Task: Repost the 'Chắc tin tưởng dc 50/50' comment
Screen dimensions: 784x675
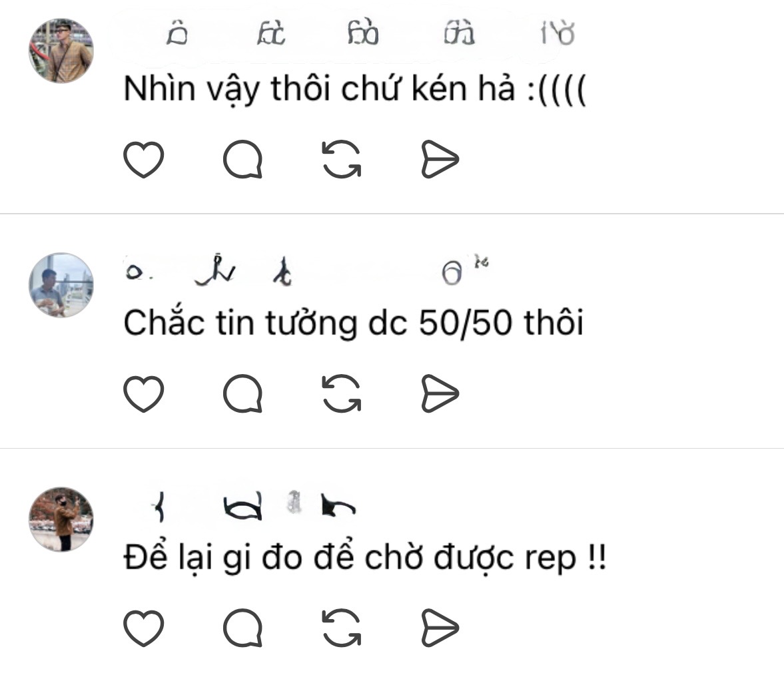Action: coord(342,393)
